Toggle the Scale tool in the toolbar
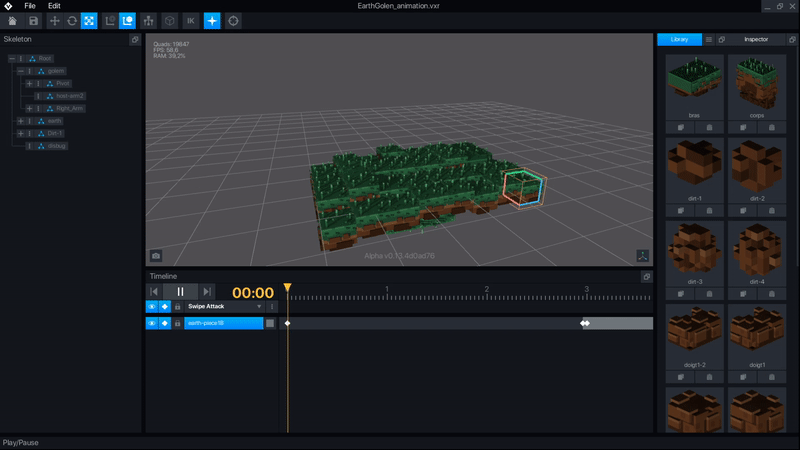 89,21
